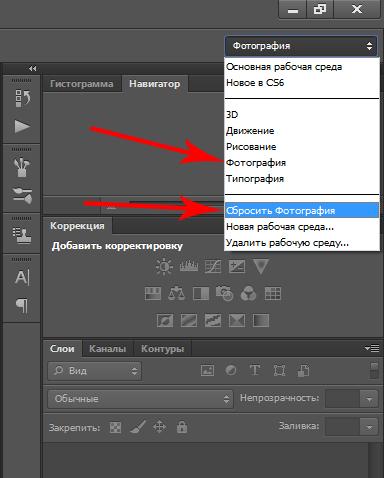Screen dimensions: 384x478
Task: Expand the collapsed icon panel dock
Action: pos(32,68)
